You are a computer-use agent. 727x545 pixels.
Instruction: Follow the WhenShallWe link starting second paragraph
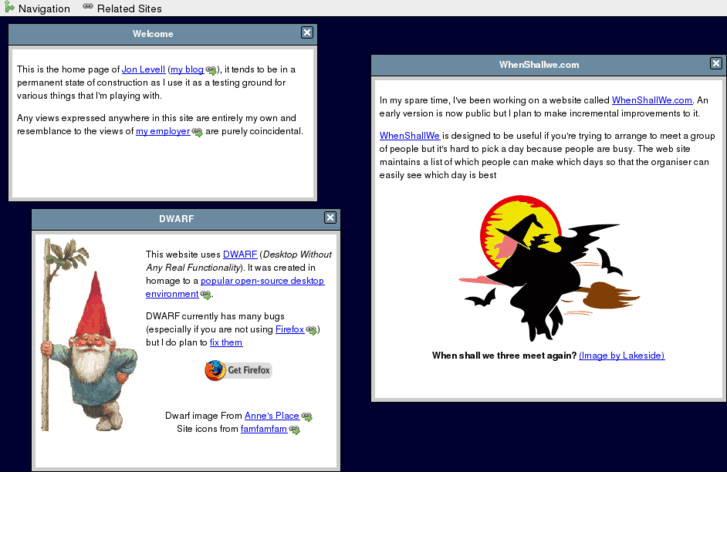409,136
